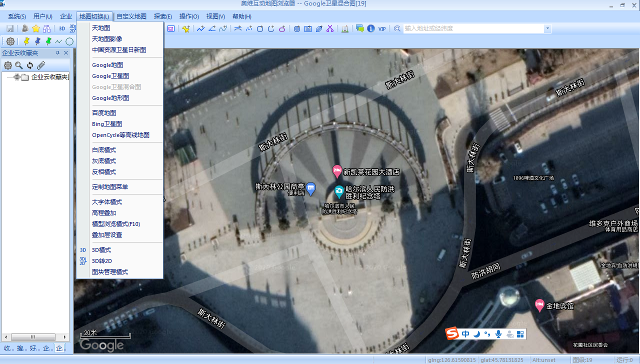Image resolution: width=640 pixels, height=364 pixels.
Task: Click the 哈尔滨人民防洪胜利纪念塔 map label
Action: (369, 192)
